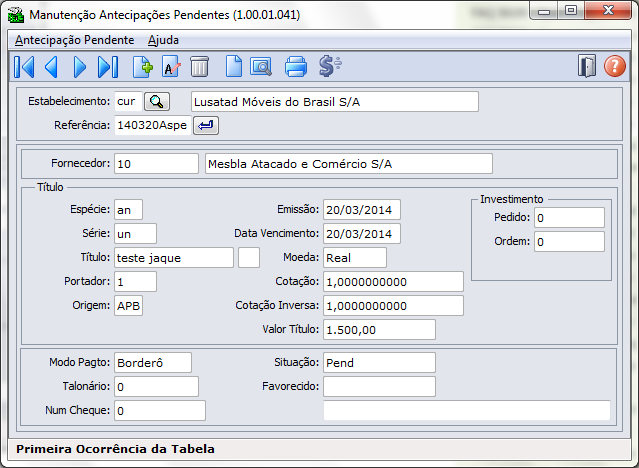The image size is (639, 468).
Task: Close the Manutenção Antecipações Pendentes window
Action: coord(608,11)
